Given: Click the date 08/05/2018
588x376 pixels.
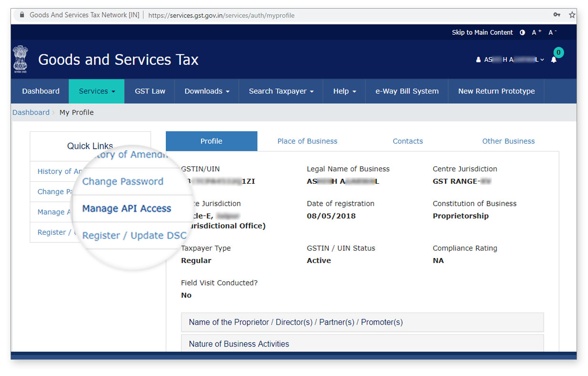Looking at the screenshot, I should pyautogui.click(x=331, y=216).
